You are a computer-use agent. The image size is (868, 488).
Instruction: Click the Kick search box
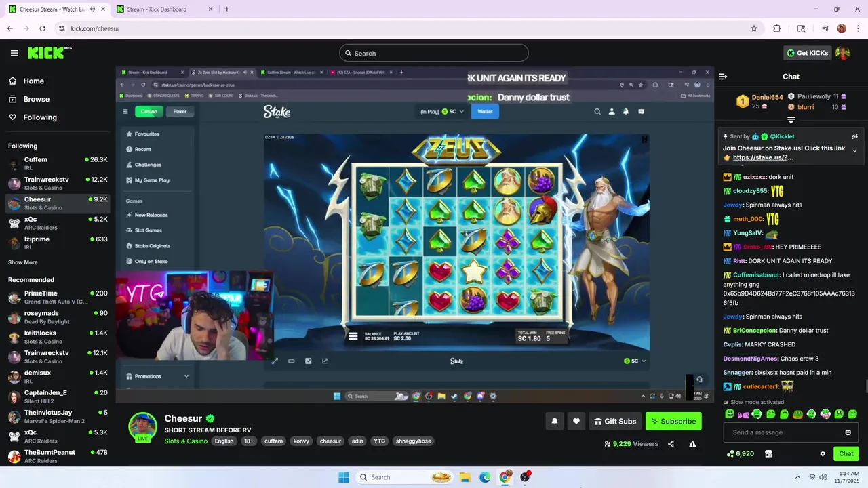[x=434, y=53]
